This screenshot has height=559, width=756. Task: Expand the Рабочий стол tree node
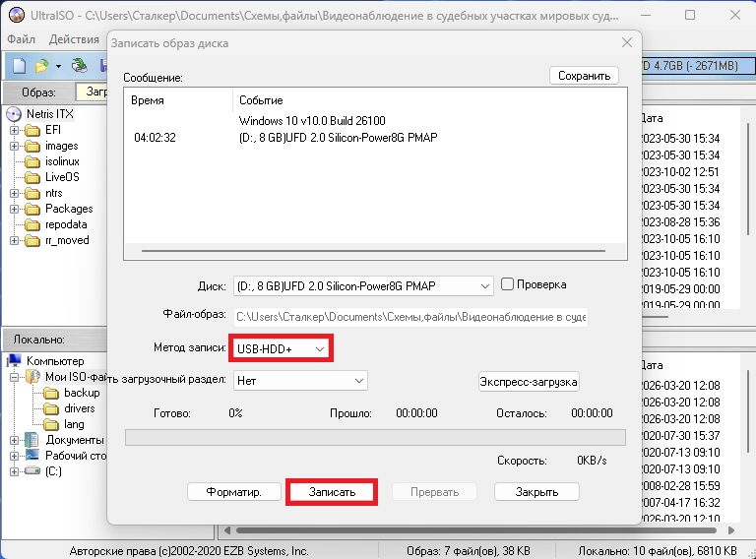pyautogui.click(x=14, y=456)
